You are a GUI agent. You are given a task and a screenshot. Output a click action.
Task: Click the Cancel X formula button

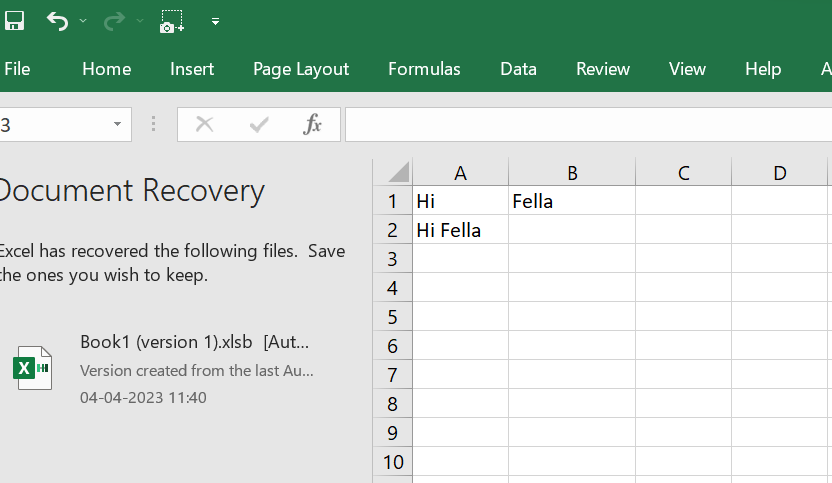coord(205,125)
